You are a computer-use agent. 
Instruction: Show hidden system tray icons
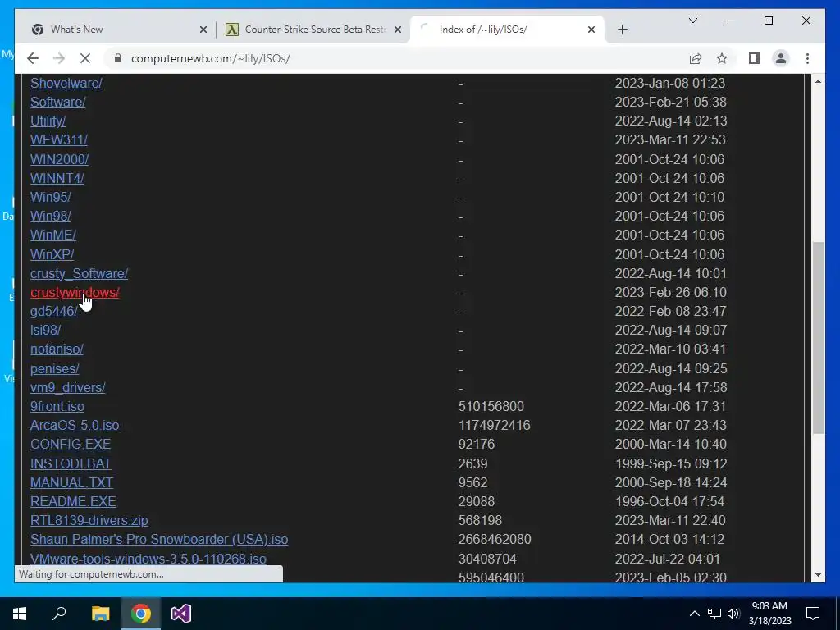[694, 614]
